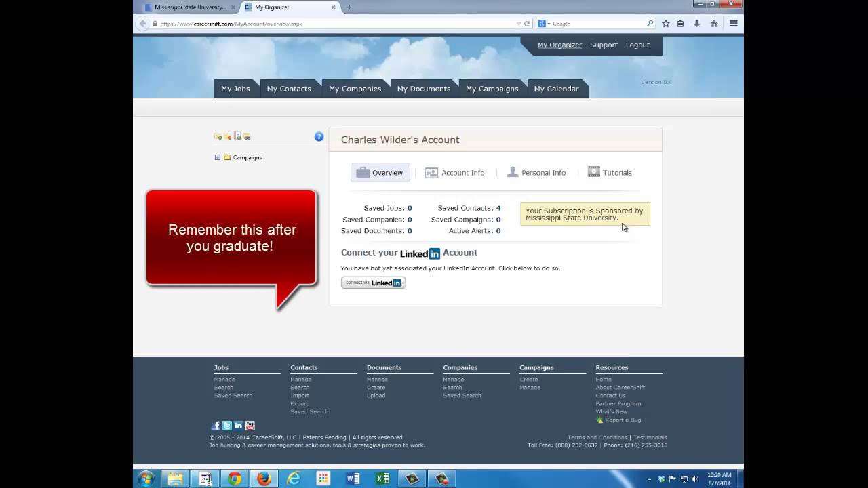
Task: Click About CareerShift in footer Resources
Action: [x=620, y=388]
